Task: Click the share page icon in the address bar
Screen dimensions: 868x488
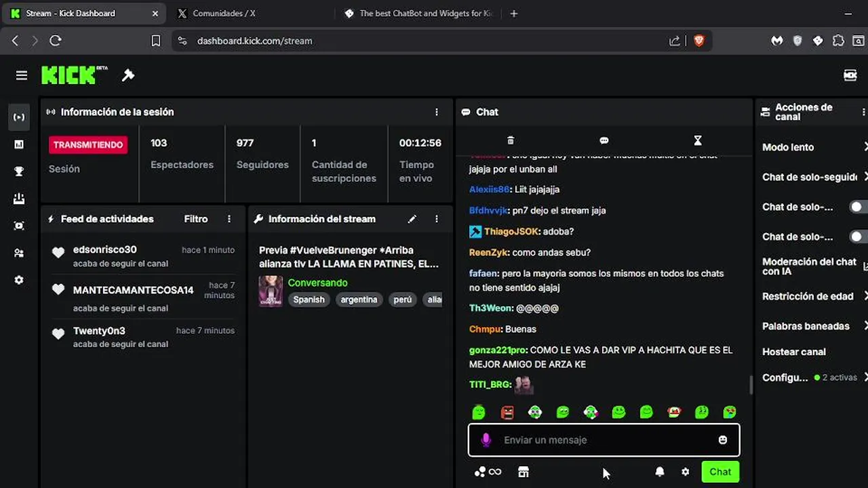Action: point(675,41)
